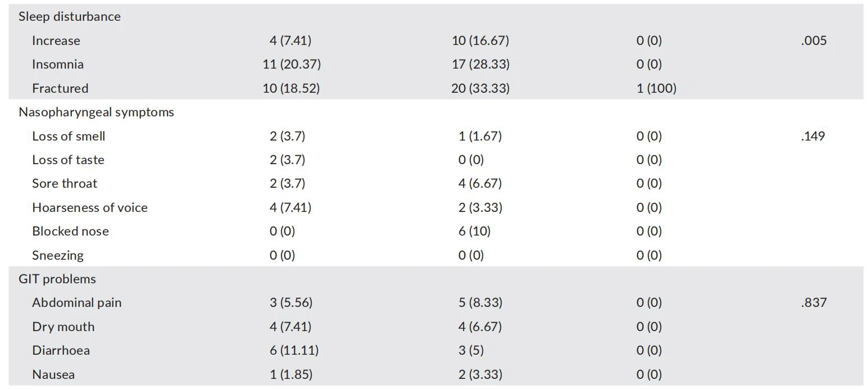
Task: Click the GIT problems section heading
Action: (x=57, y=279)
